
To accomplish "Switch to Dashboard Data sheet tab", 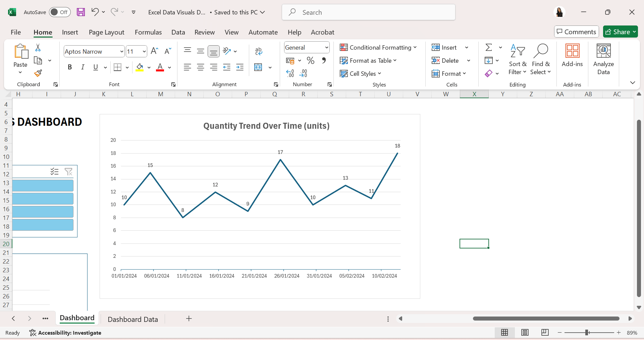I will (132, 319).
